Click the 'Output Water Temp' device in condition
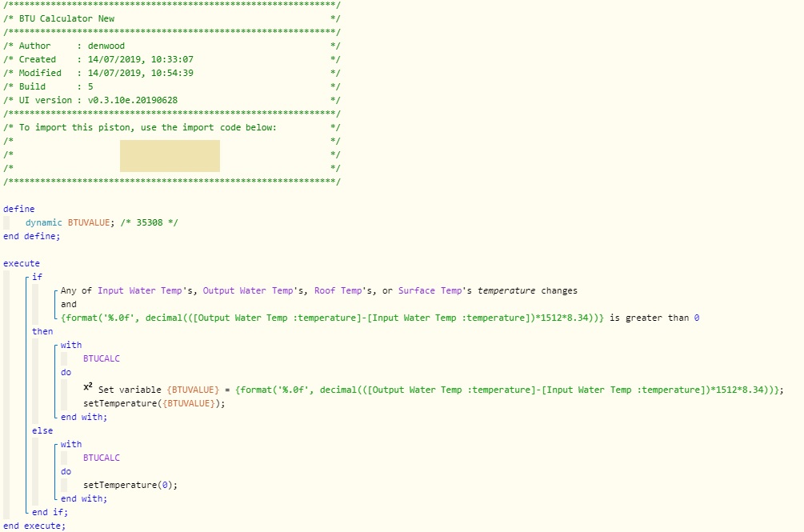The width and height of the screenshot is (804, 532). pos(248,290)
